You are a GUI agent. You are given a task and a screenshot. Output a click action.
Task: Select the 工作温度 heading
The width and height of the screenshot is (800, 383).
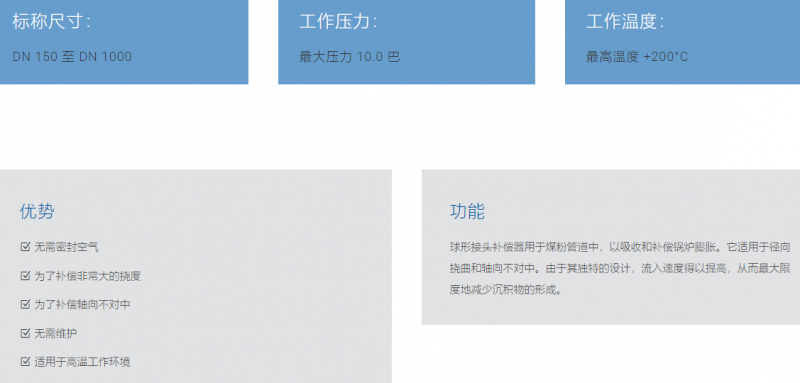pyautogui.click(x=625, y=22)
